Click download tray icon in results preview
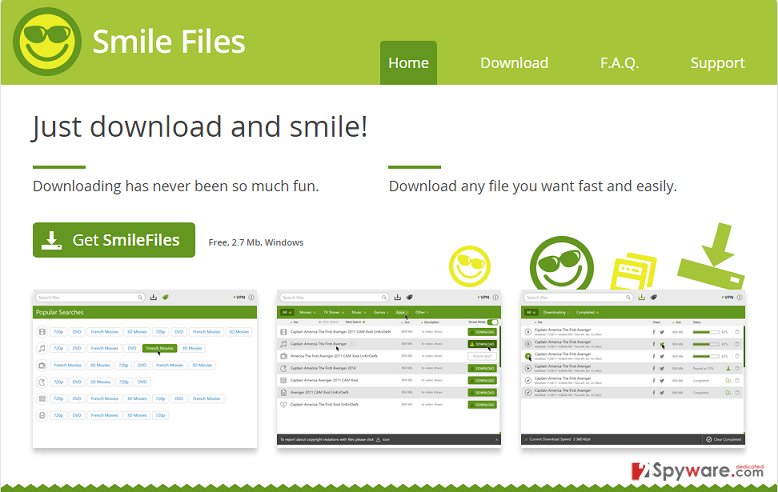This screenshot has width=778, height=492. tap(397, 298)
